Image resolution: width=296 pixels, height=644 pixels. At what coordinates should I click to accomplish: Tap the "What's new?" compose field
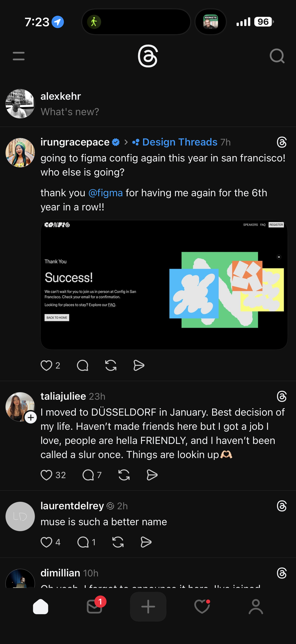tap(70, 112)
